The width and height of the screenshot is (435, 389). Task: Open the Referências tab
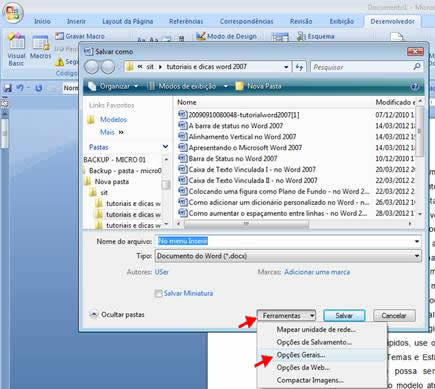(186, 21)
